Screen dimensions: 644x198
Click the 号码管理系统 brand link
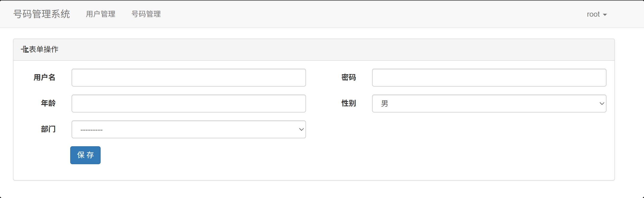click(x=42, y=14)
